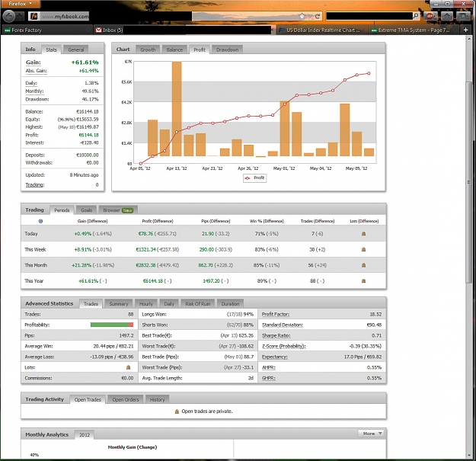Viewport: 476px width, 461px height.
Task: Click the Best Trade value (Apr 13) 625.26
Action: tap(237, 335)
